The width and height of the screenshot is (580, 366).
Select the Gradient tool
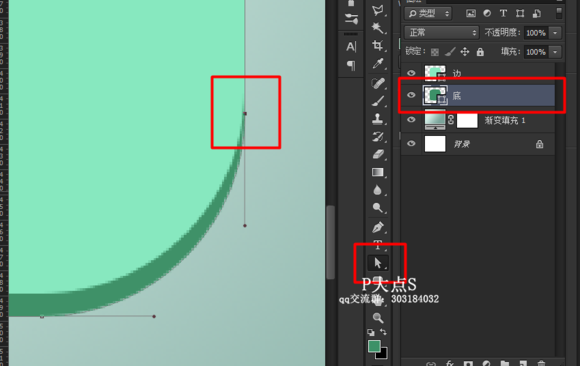pyautogui.click(x=377, y=172)
